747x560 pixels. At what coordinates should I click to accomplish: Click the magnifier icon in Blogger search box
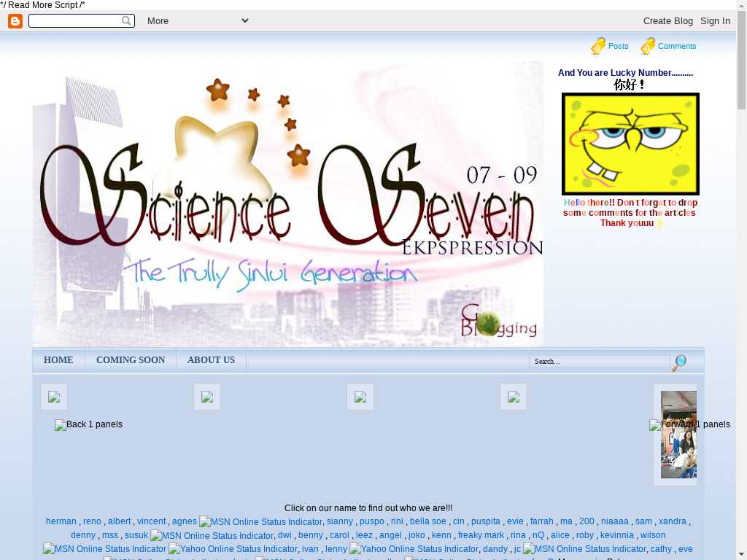tap(127, 21)
